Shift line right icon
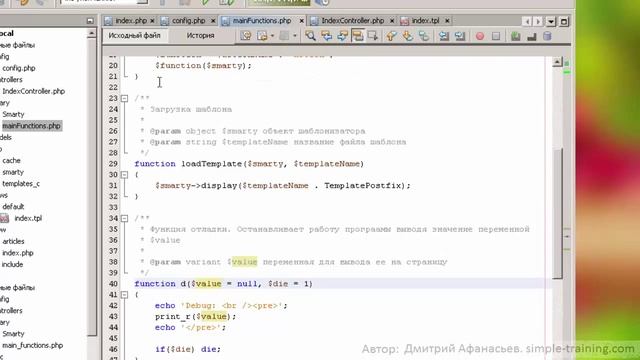 click(460, 36)
